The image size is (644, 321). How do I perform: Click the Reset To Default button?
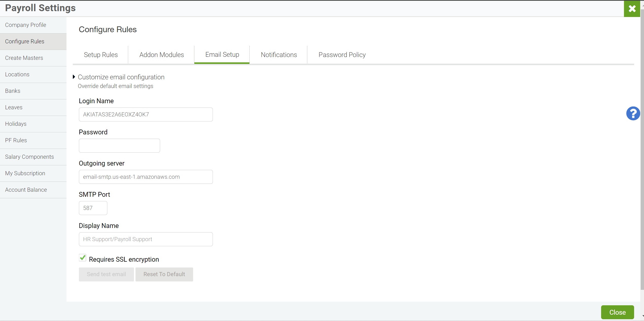164,274
